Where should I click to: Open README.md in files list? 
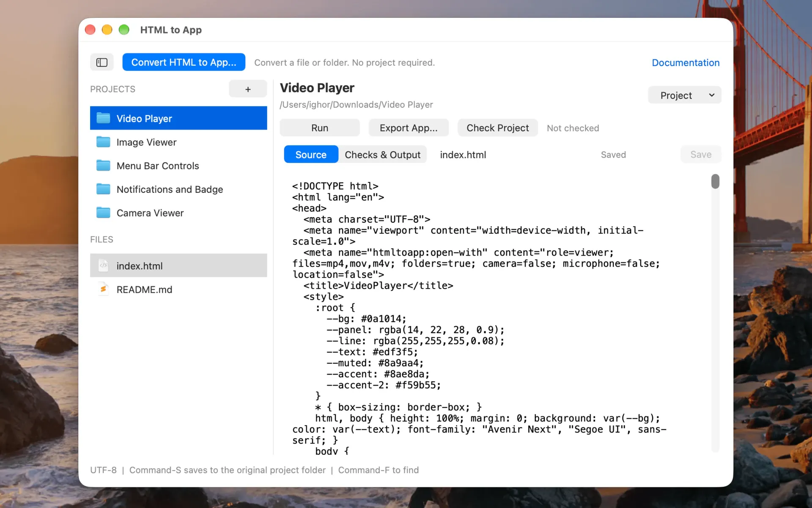[x=178, y=289]
